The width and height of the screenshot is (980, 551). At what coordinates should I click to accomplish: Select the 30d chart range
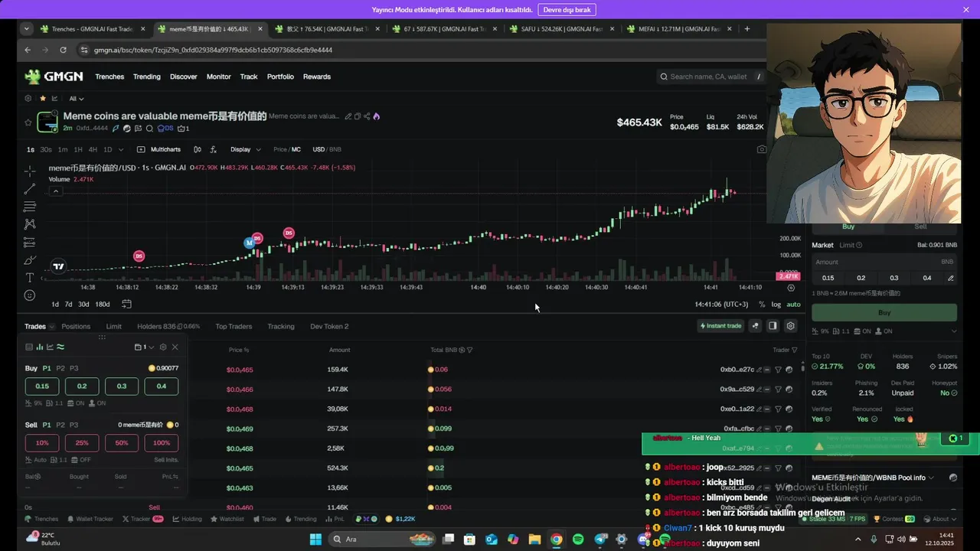point(83,305)
